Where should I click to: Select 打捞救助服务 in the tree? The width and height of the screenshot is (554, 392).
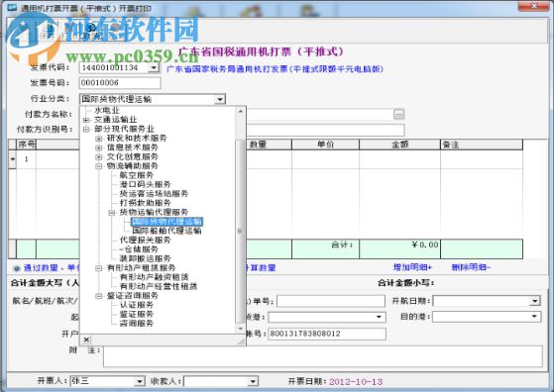(x=145, y=203)
